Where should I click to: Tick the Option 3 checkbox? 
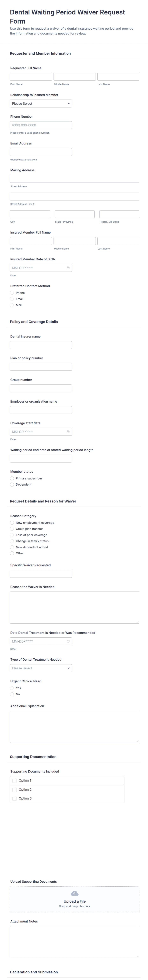coord(14,799)
